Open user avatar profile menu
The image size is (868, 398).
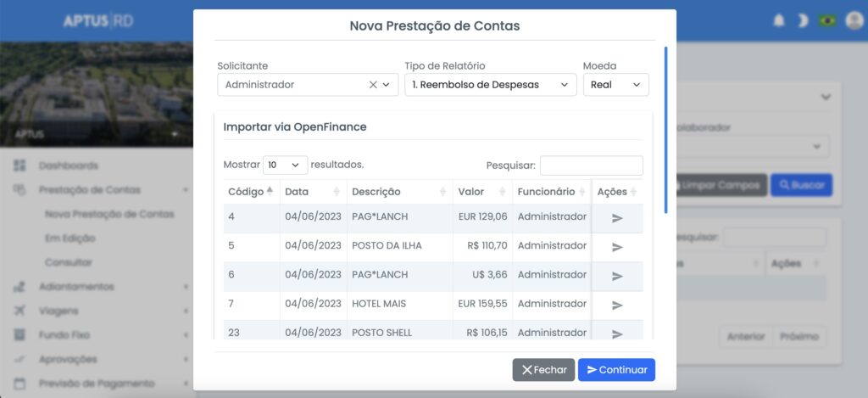854,20
